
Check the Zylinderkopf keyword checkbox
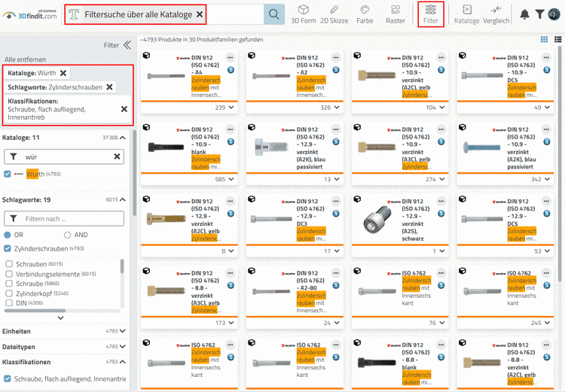(x=9, y=293)
